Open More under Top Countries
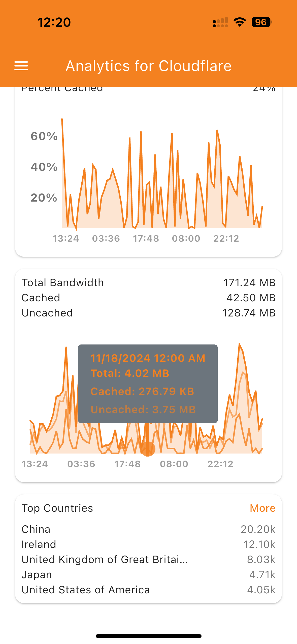The height and width of the screenshot is (644, 297). click(262, 508)
